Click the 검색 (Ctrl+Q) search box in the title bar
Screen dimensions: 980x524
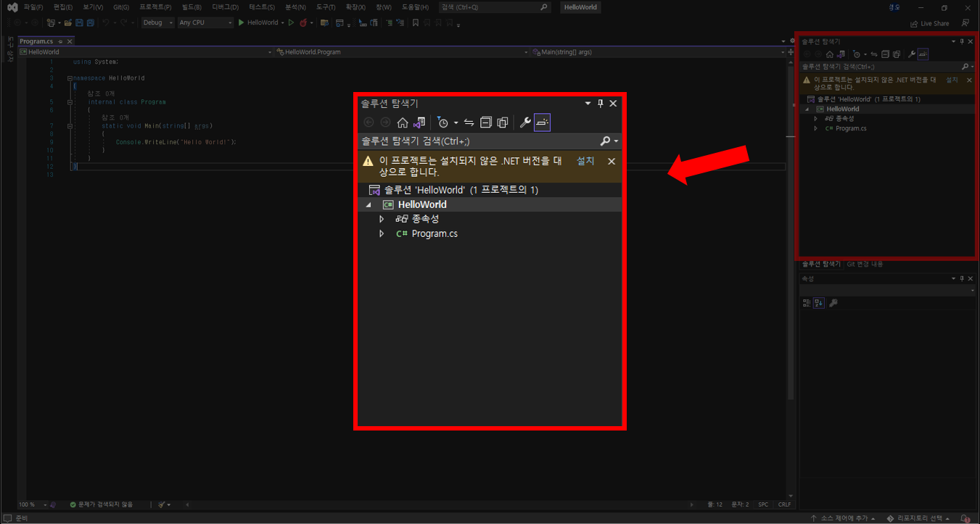495,7
